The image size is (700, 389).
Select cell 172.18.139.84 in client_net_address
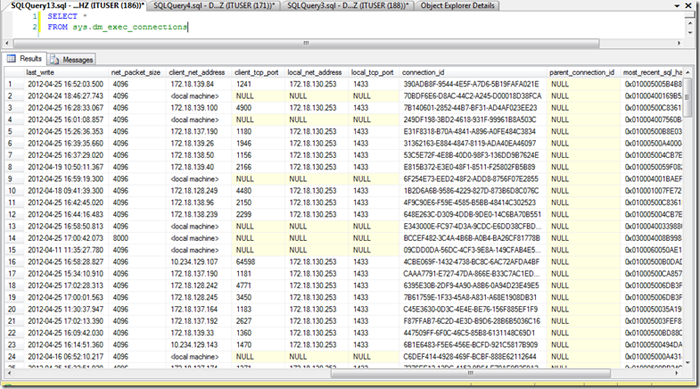pyautogui.click(x=200, y=84)
